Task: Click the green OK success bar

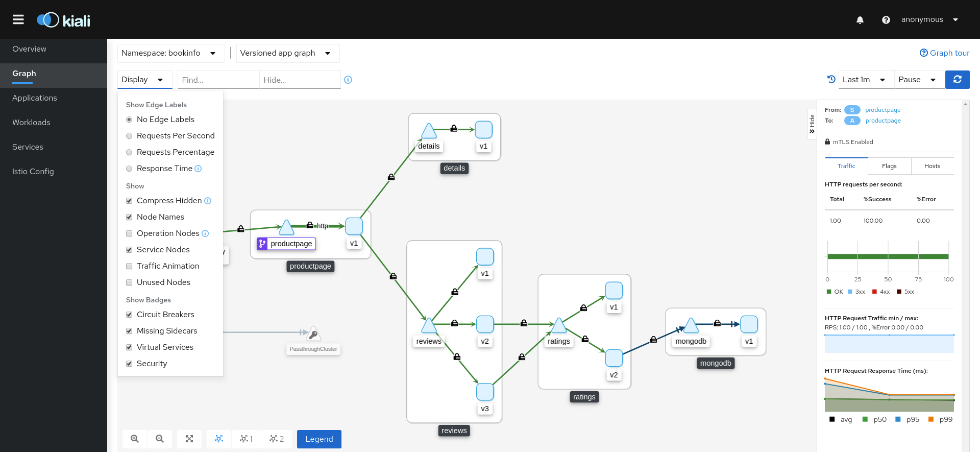Action: [x=888, y=256]
